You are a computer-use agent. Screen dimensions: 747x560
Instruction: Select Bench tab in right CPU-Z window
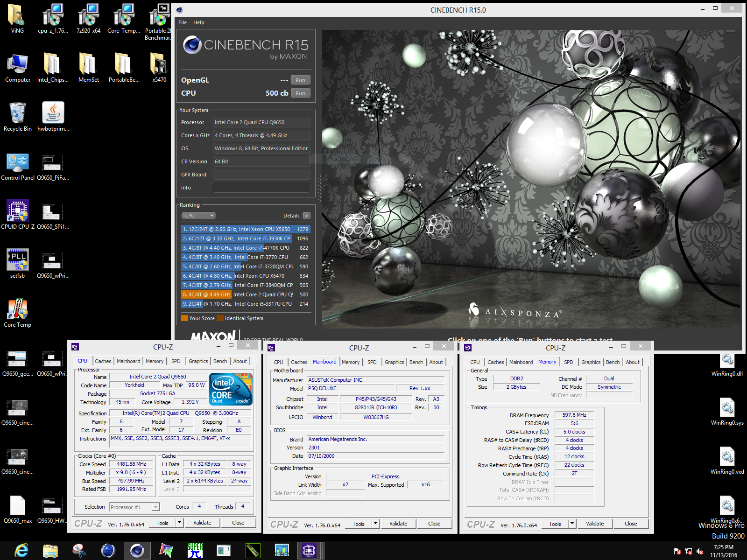tap(613, 362)
